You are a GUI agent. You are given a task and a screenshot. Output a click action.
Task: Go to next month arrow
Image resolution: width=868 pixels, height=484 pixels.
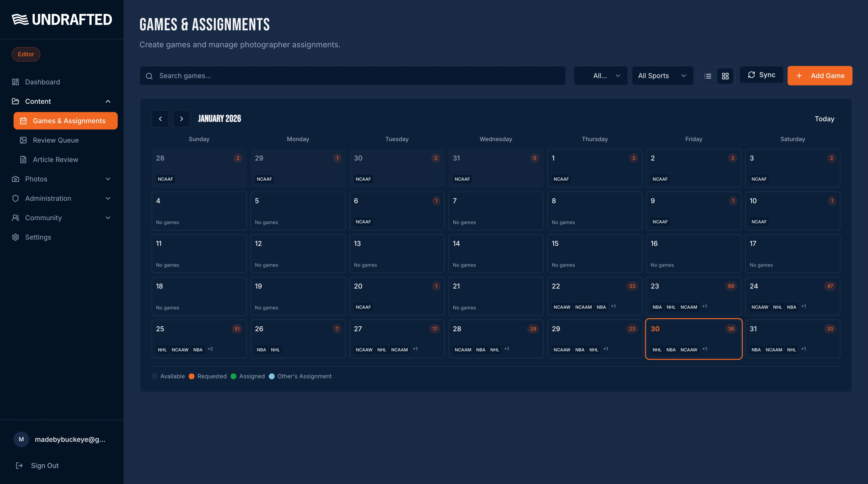click(181, 119)
